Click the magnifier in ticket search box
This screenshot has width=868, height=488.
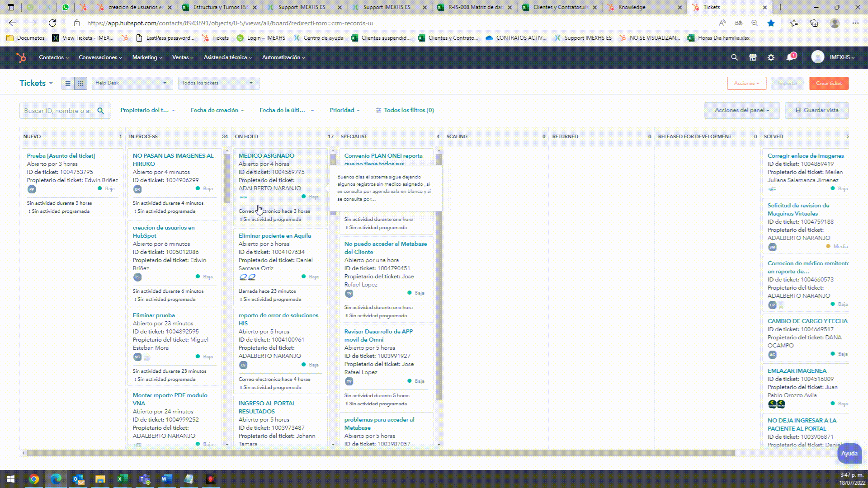100,111
